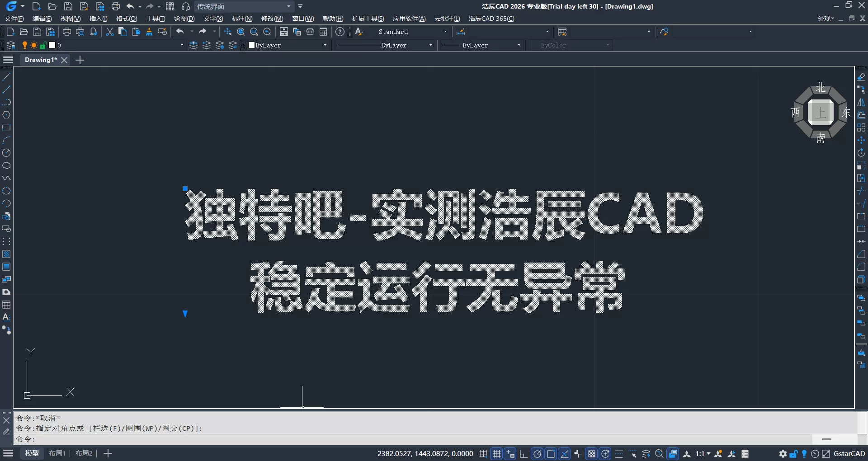Toggle Ortho mode in the status bar
868x461 pixels.
tap(523, 454)
